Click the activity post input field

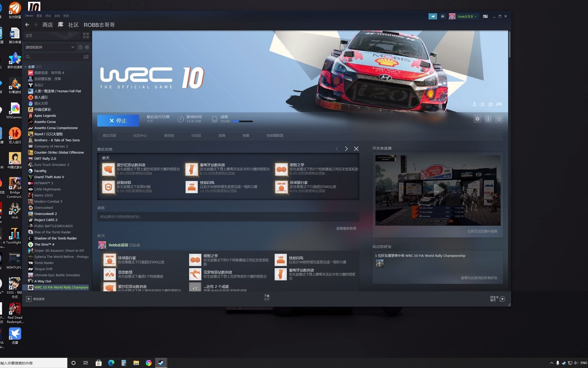(228, 217)
